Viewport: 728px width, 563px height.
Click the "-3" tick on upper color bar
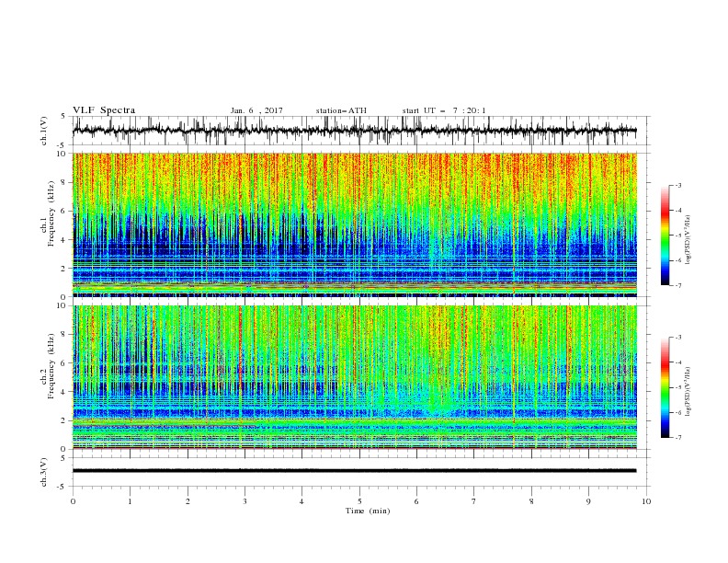tap(678, 185)
